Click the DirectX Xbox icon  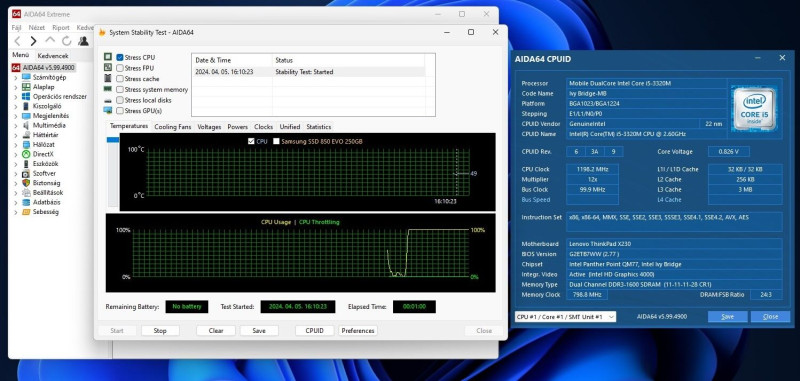[26, 154]
